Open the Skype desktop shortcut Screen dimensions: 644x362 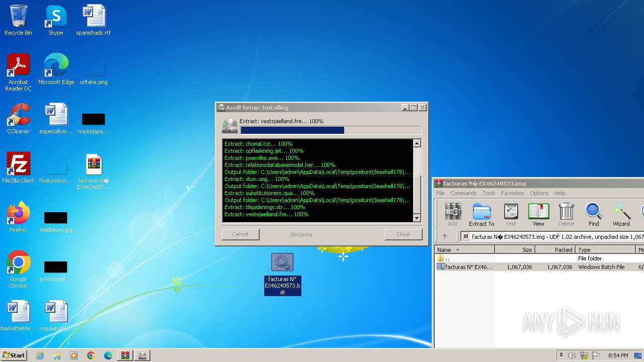(x=55, y=20)
